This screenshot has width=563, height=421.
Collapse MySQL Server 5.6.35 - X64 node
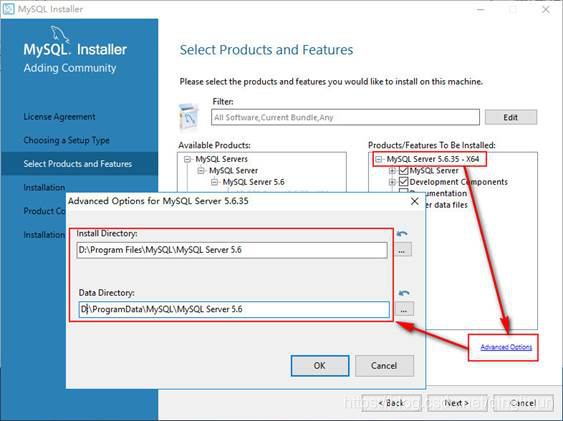pos(378,159)
